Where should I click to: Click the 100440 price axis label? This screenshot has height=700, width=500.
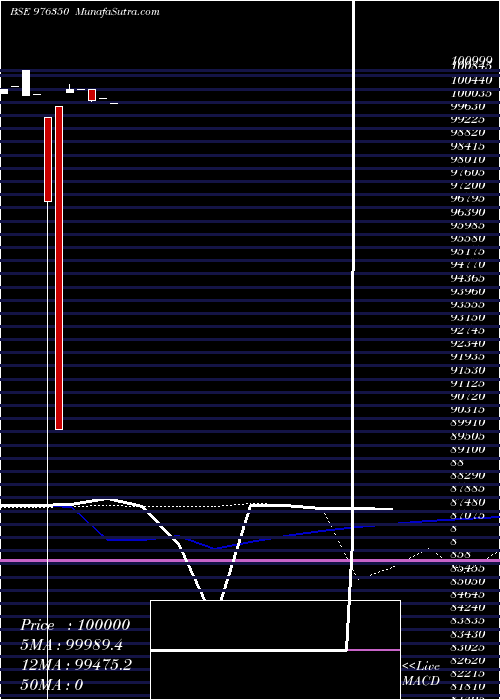[x=471, y=80]
